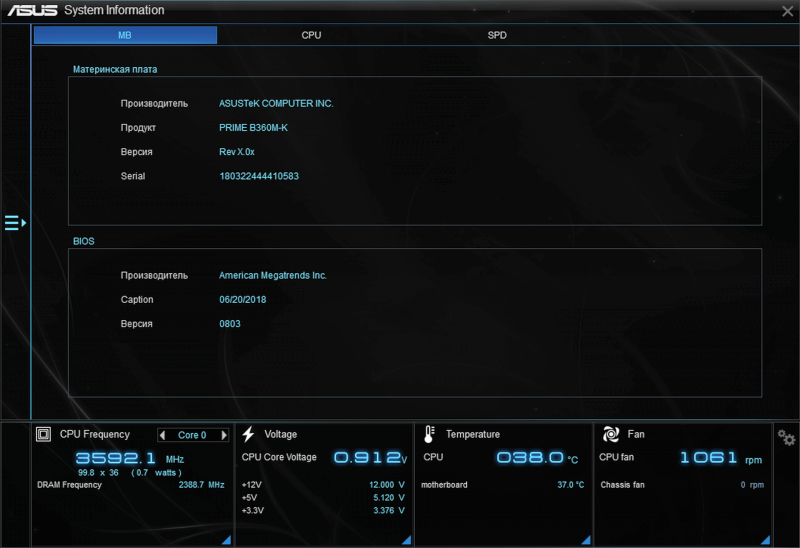Image resolution: width=800 pixels, height=548 pixels.
Task: Expand the Fan panel corner triangle
Action: pyautogui.click(x=765, y=540)
